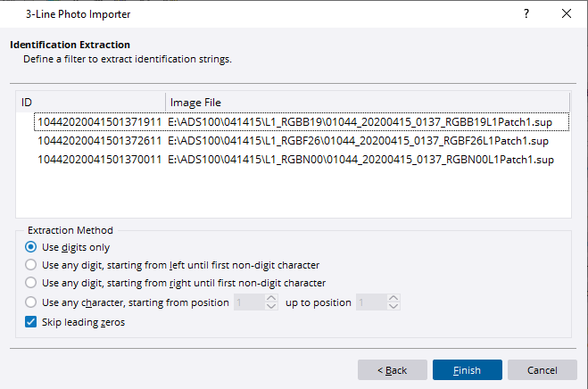
Task: Select the row with ID 1044202004150137191​1
Action: click(98, 121)
